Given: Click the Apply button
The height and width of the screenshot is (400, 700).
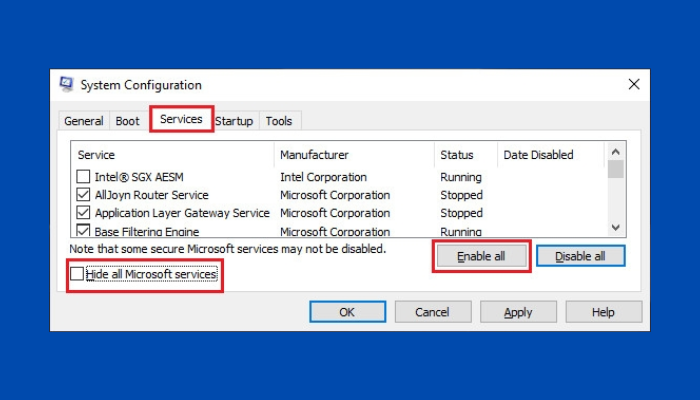Looking at the screenshot, I should point(518,312).
